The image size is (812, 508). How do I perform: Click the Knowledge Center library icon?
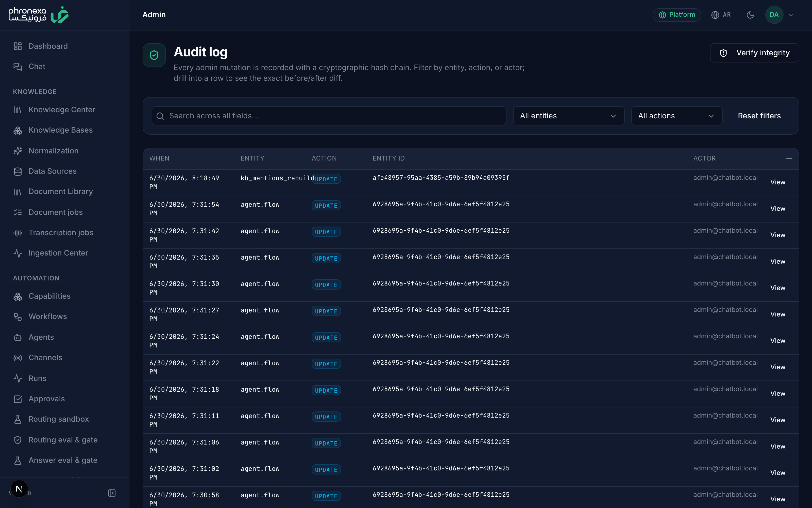coord(18,110)
